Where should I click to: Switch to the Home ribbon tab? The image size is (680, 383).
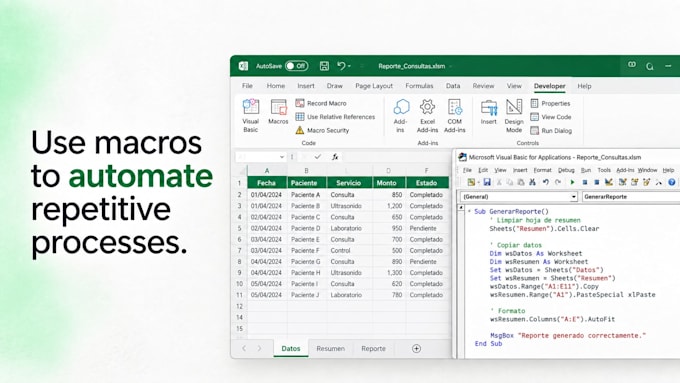pyautogui.click(x=276, y=86)
